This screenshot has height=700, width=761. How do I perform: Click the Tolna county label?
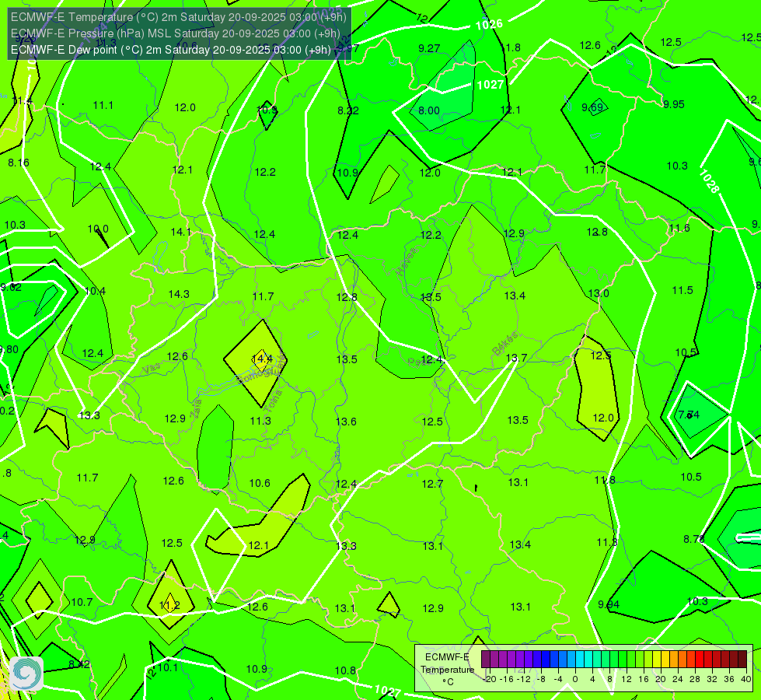pos(274,401)
